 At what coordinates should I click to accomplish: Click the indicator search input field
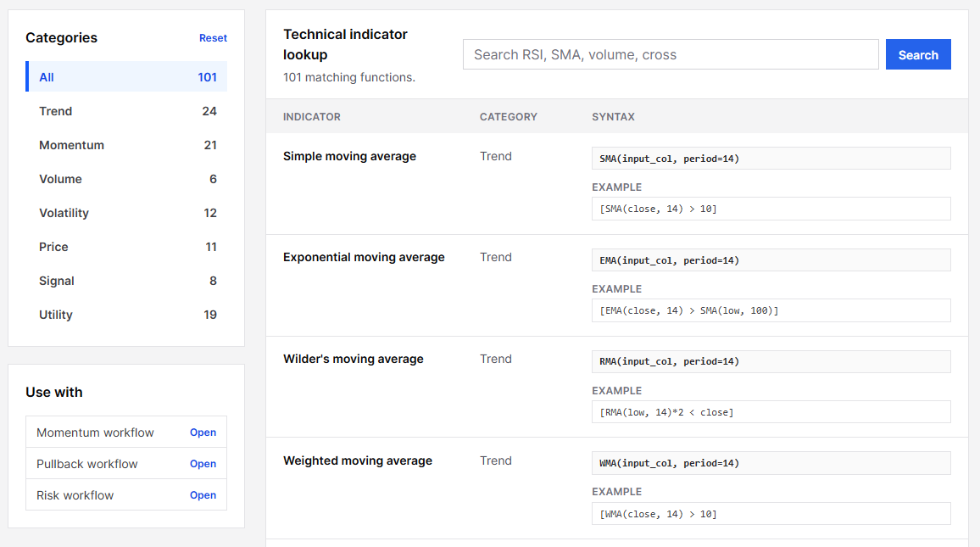pyautogui.click(x=671, y=54)
